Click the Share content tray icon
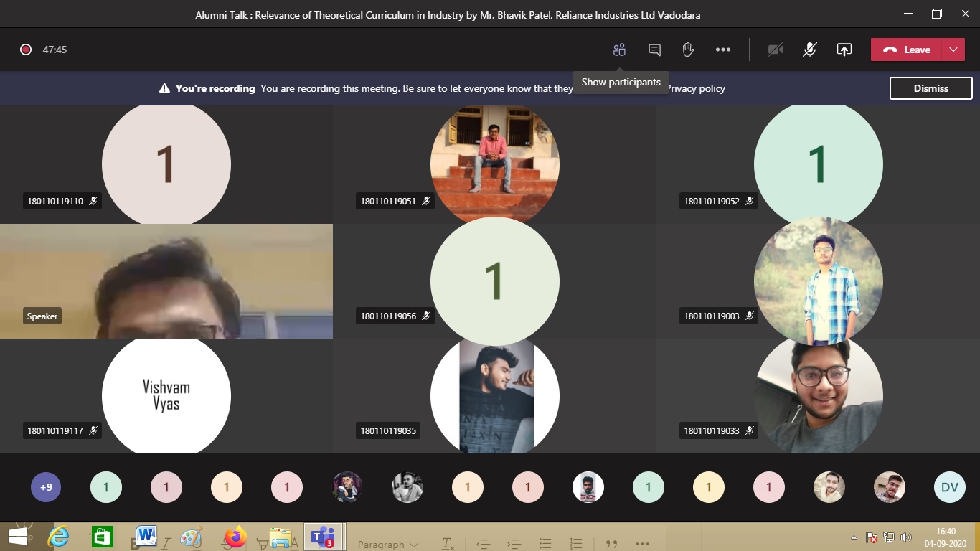The height and width of the screenshot is (551, 980). coord(844,50)
